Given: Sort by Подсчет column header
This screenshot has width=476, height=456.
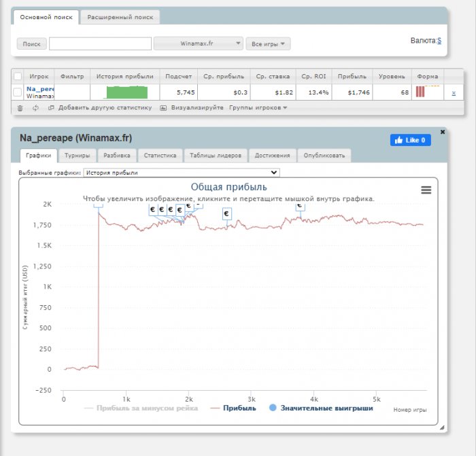Looking at the screenshot, I should (x=178, y=77).
